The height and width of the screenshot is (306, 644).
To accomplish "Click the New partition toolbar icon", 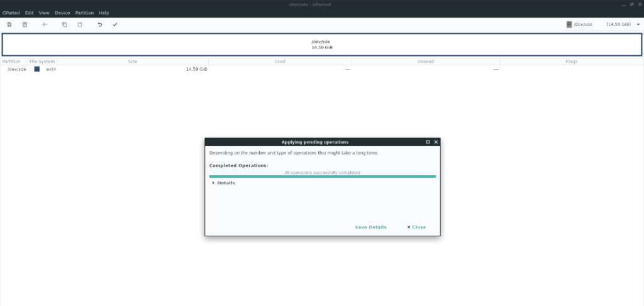I will [x=9, y=25].
